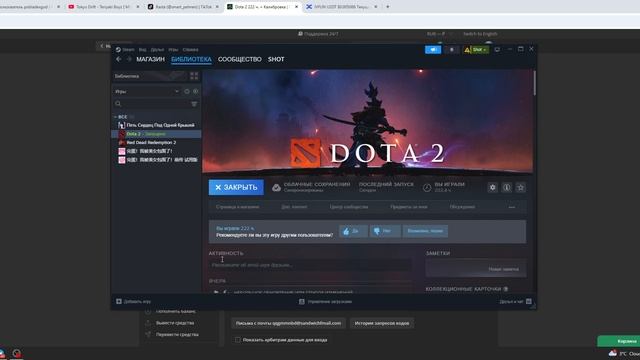Expand the Games category dropdown
Image resolution: width=640 pixels, height=360 pixels.
(177, 91)
